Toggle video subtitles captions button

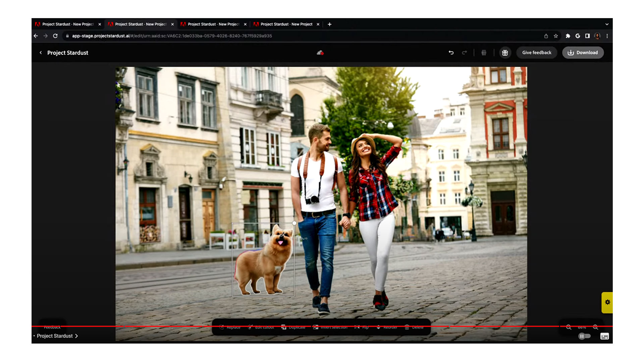pos(604,336)
